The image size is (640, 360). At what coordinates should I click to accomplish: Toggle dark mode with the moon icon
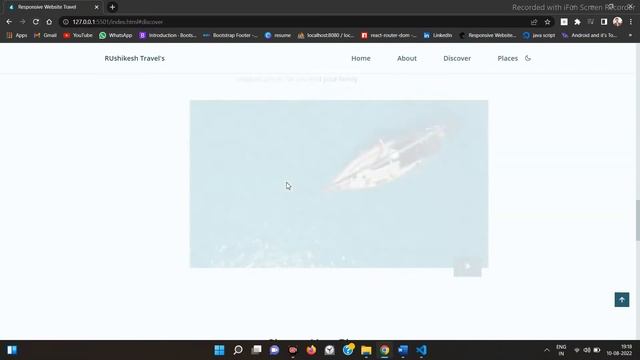pos(528,58)
